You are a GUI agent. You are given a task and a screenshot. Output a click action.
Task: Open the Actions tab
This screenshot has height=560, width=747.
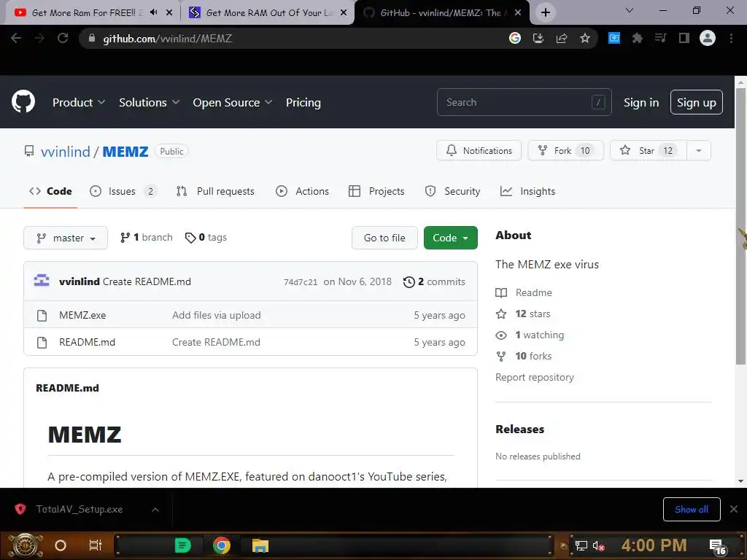[x=302, y=191]
